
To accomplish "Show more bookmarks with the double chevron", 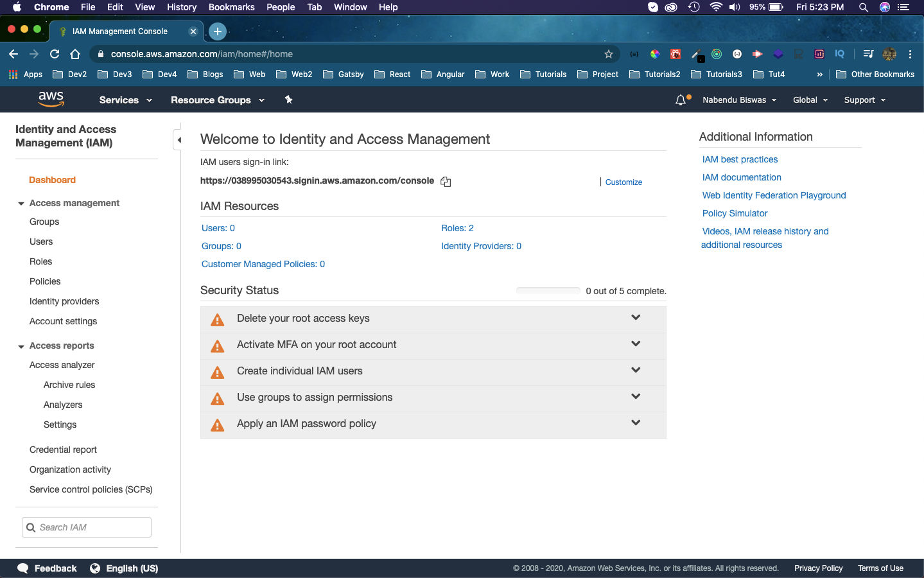I will tap(819, 74).
